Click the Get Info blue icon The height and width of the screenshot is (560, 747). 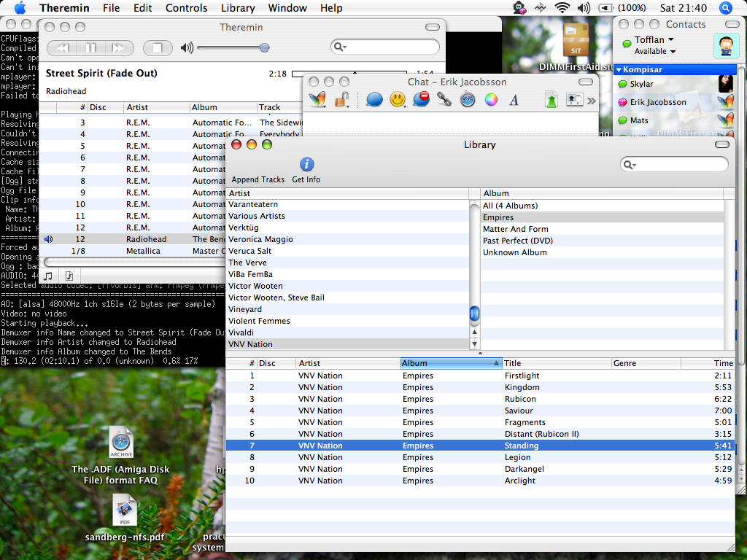coord(306,164)
